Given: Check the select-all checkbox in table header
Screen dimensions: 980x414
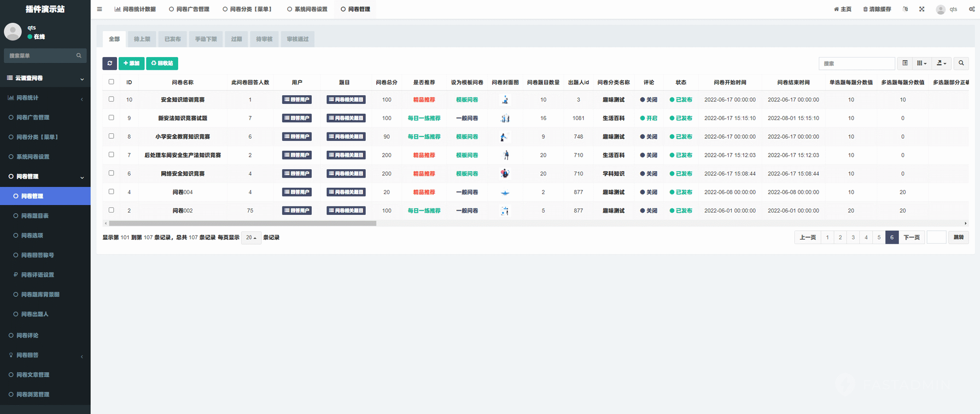Looking at the screenshot, I should tap(111, 82).
